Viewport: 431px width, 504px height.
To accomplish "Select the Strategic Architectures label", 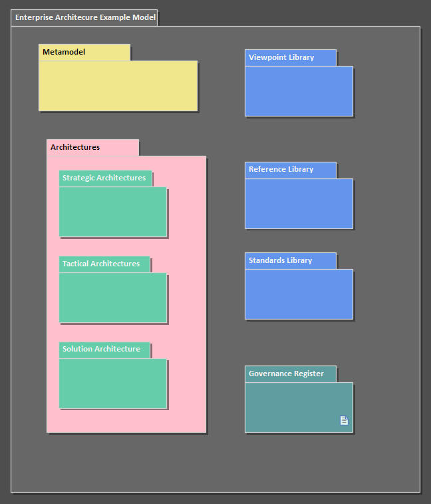I will pyautogui.click(x=105, y=178).
